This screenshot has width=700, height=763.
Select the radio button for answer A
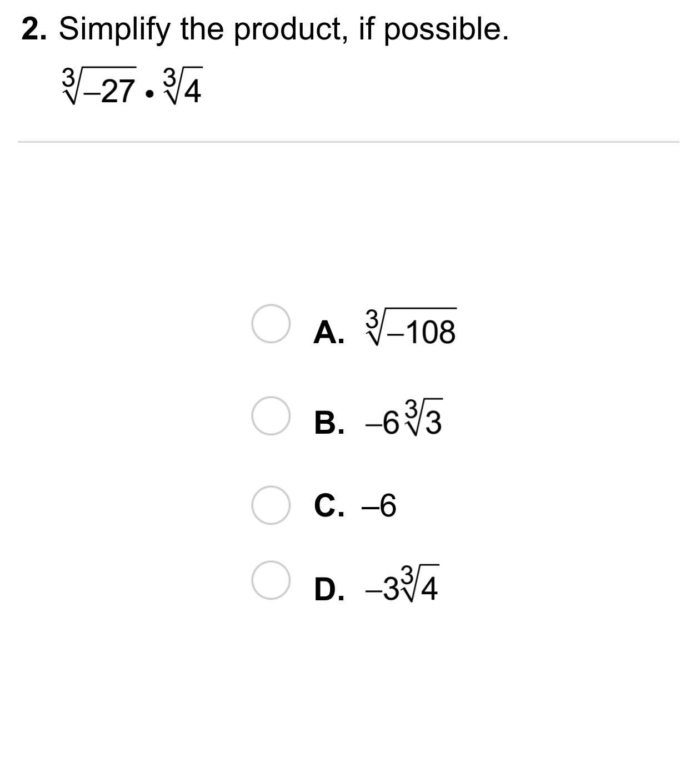(x=270, y=324)
